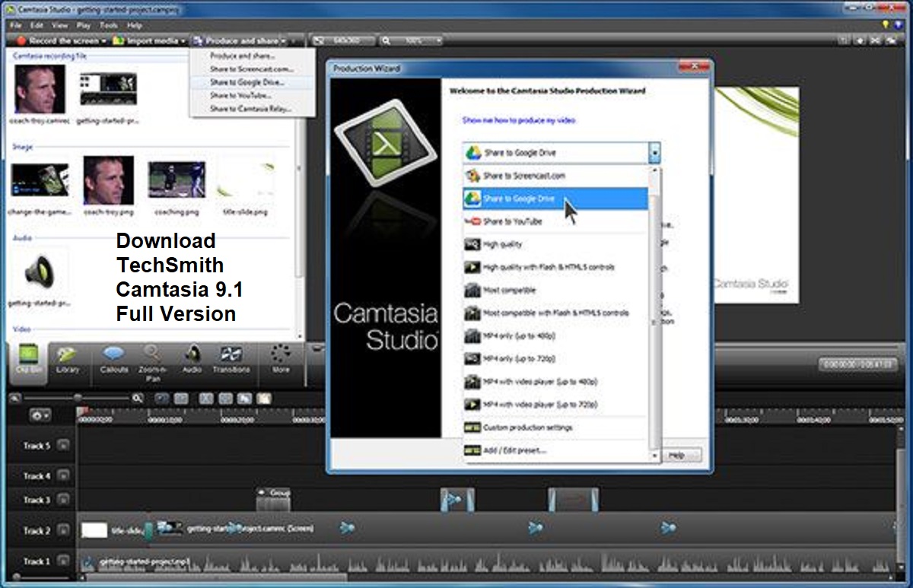This screenshot has height=588, width=913.
Task: Expand the Produce and share dropdown arrow
Action: [x=284, y=40]
